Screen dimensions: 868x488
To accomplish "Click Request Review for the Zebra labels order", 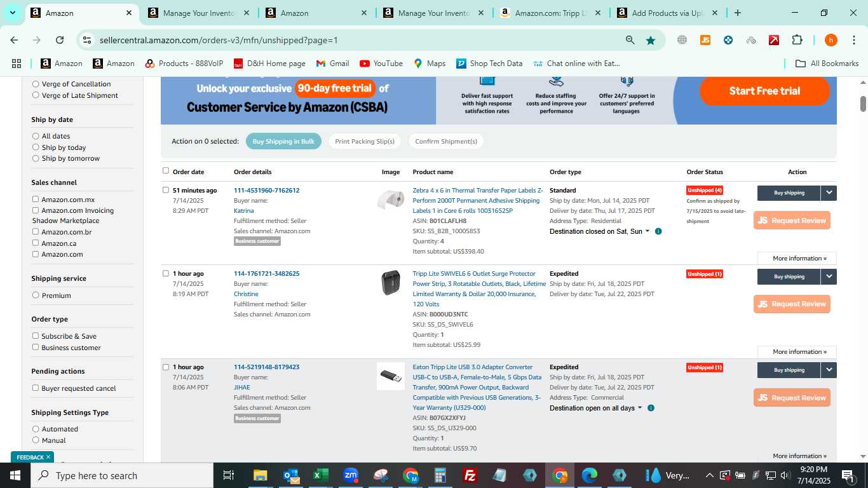I will (x=792, y=220).
